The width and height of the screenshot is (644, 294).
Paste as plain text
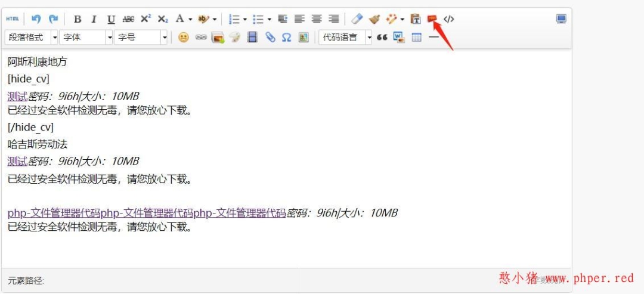coord(416,19)
